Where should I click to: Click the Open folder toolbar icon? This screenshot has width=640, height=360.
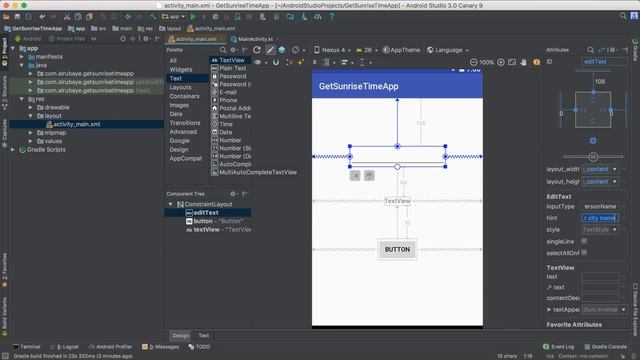click(6, 17)
